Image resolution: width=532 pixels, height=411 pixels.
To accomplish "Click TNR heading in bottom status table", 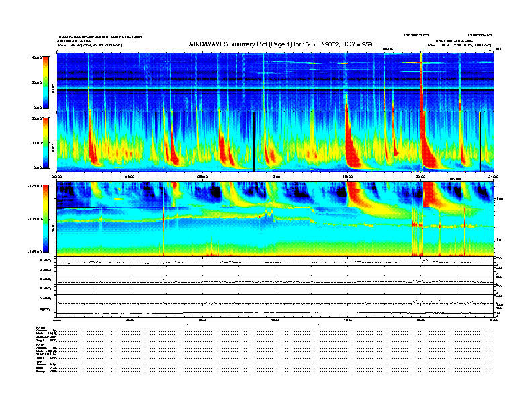I will (40, 361).
